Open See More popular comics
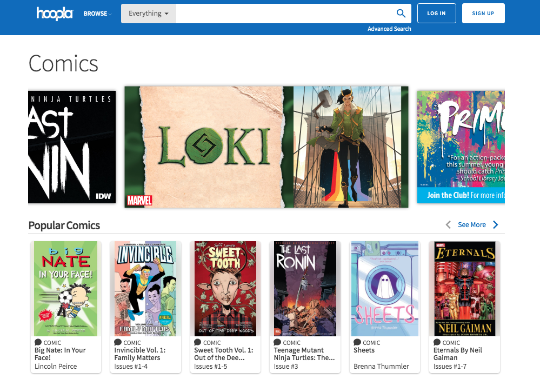This screenshot has width=540, height=392. point(472,225)
